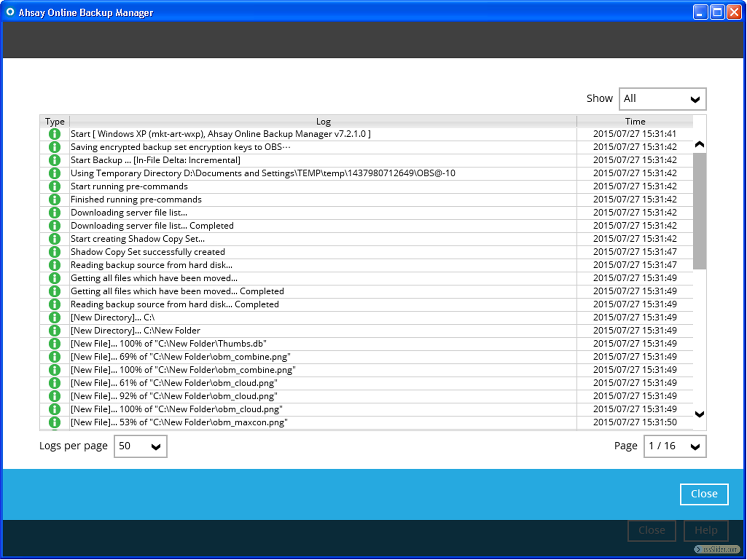
Task: Click info icon beside Start running pre-commands
Action: tap(55, 186)
